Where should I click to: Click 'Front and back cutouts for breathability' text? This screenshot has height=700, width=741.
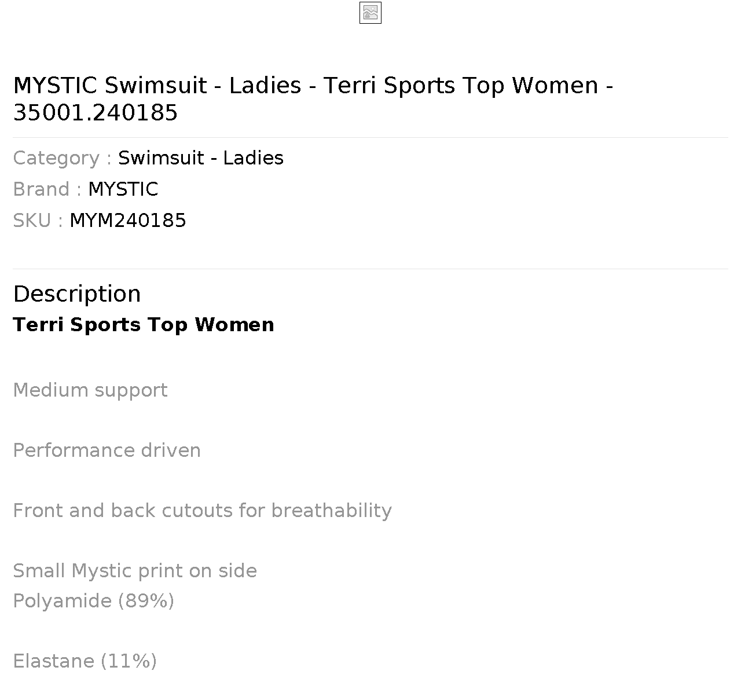point(203,511)
